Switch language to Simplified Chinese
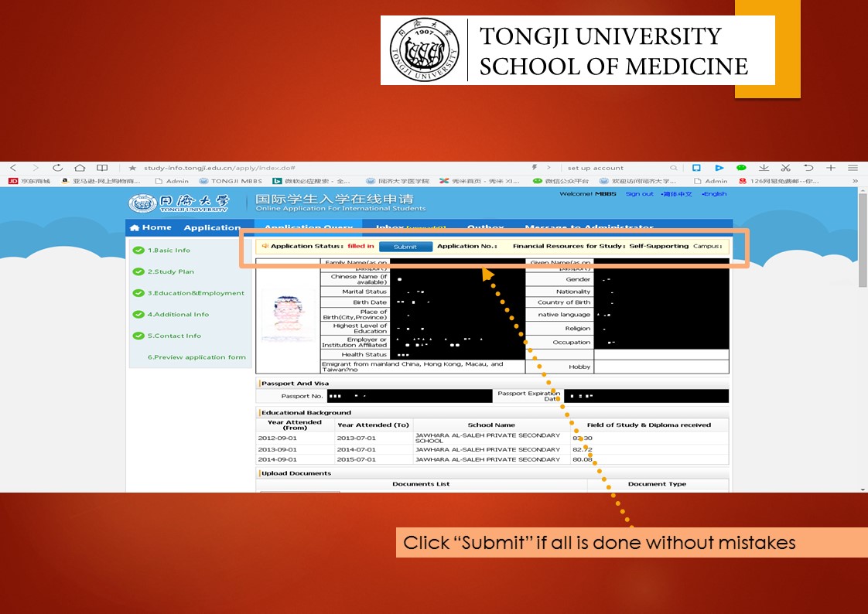This screenshot has height=614, width=868. [x=676, y=194]
